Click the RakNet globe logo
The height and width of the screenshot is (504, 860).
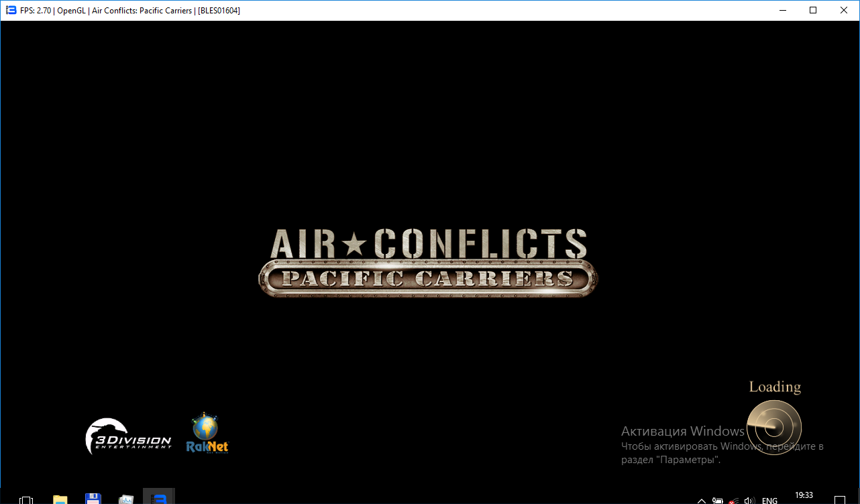[x=207, y=433]
